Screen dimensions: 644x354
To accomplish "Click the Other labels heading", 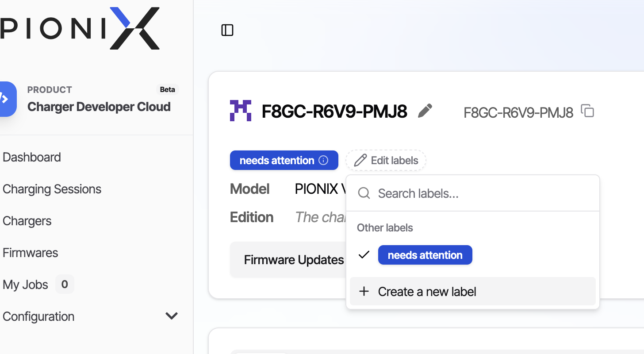I will [x=385, y=228].
